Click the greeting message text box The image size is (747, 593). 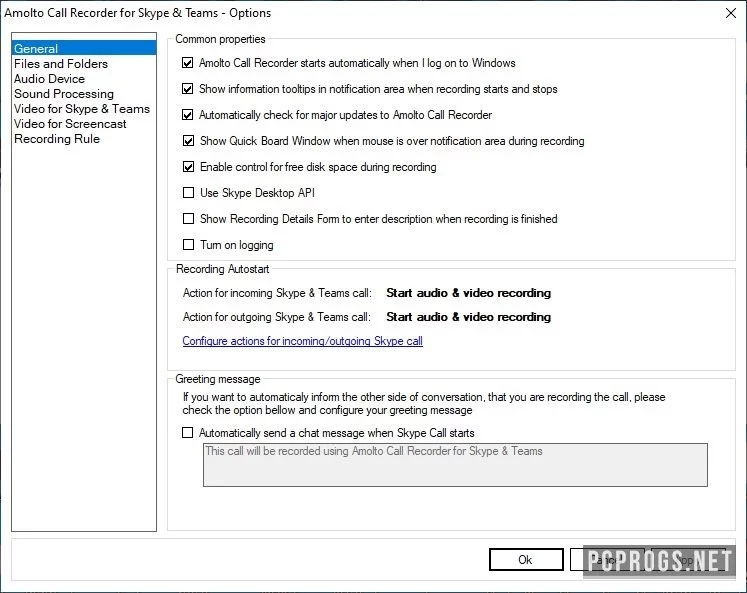pyautogui.click(x=455, y=465)
